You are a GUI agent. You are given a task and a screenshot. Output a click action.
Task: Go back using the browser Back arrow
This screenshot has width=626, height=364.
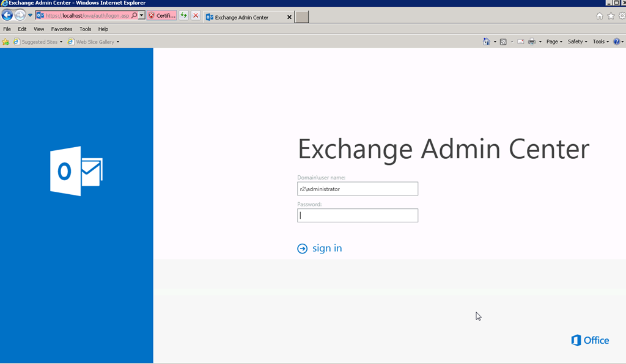[7, 15]
